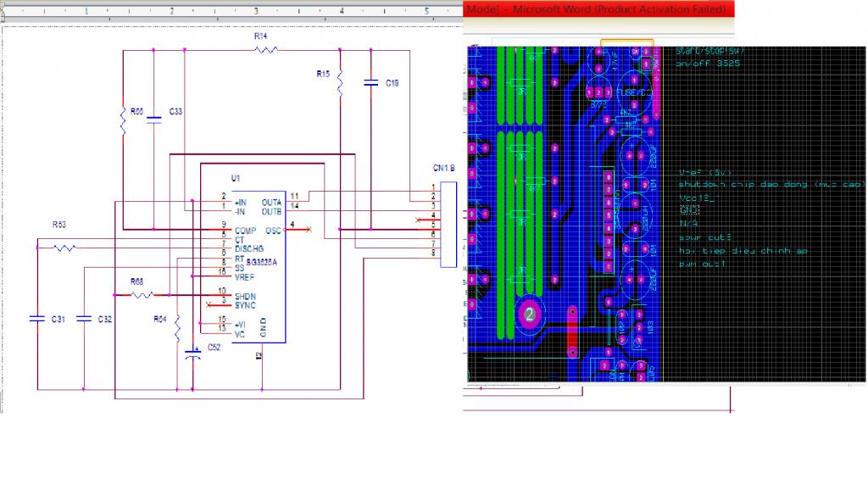Select the R64 resistor symbol
This screenshot has height=479, width=868.
pos(177,328)
